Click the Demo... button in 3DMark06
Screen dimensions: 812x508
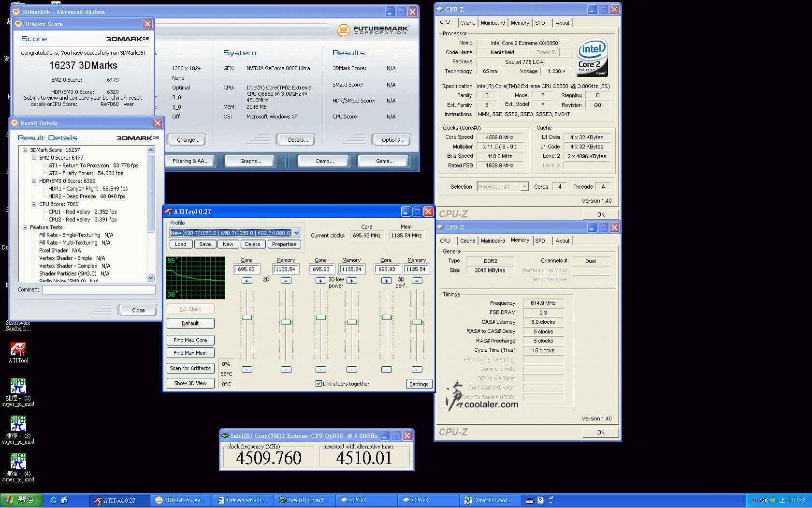(325, 161)
